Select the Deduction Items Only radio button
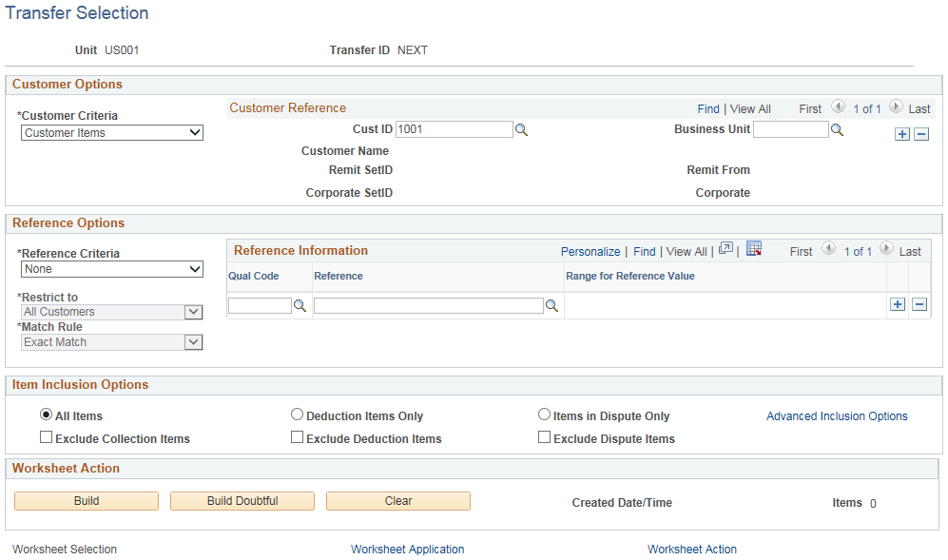The image size is (948, 560). coord(298,414)
